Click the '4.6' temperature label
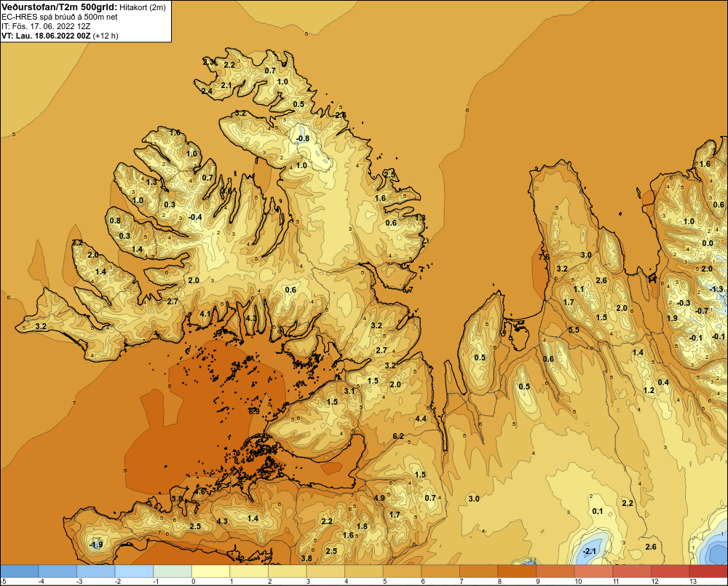Image resolution: width=728 pixels, height=586 pixels. pyautogui.click(x=200, y=491)
